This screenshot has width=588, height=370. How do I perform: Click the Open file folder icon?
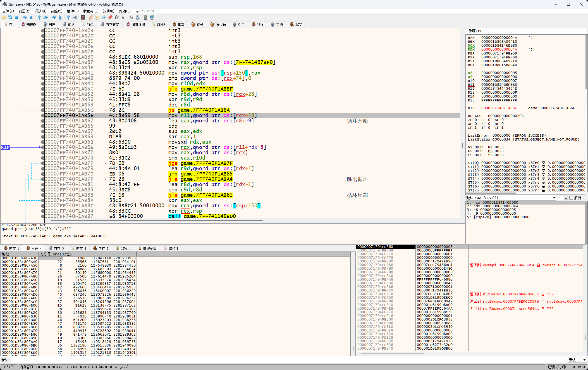coord(4,17)
